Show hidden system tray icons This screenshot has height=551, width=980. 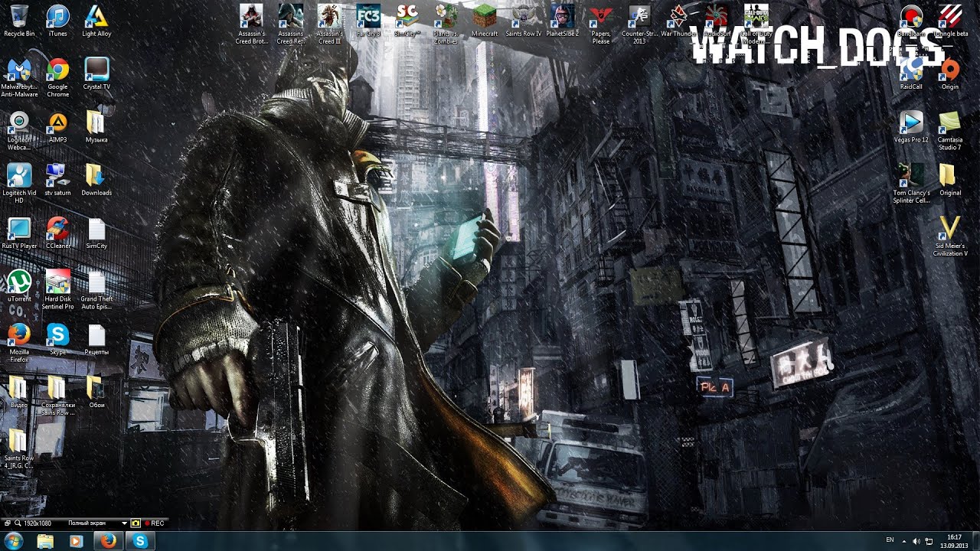(904, 541)
